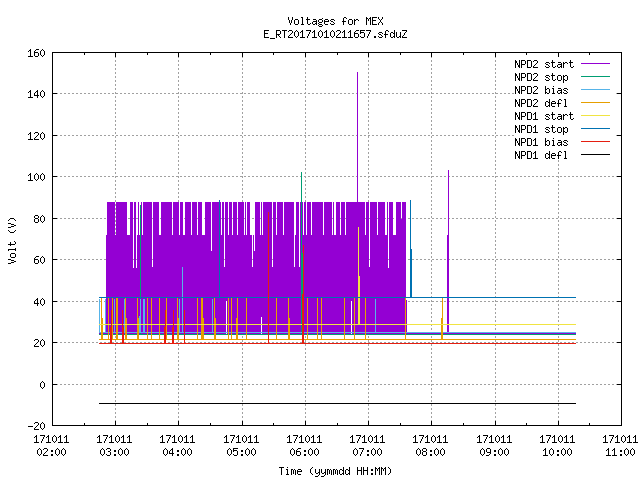The width and height of the screenshot is (640, 480).
Task: Click the x-axis tick label 171011 06:00
Action: (304, 446)
